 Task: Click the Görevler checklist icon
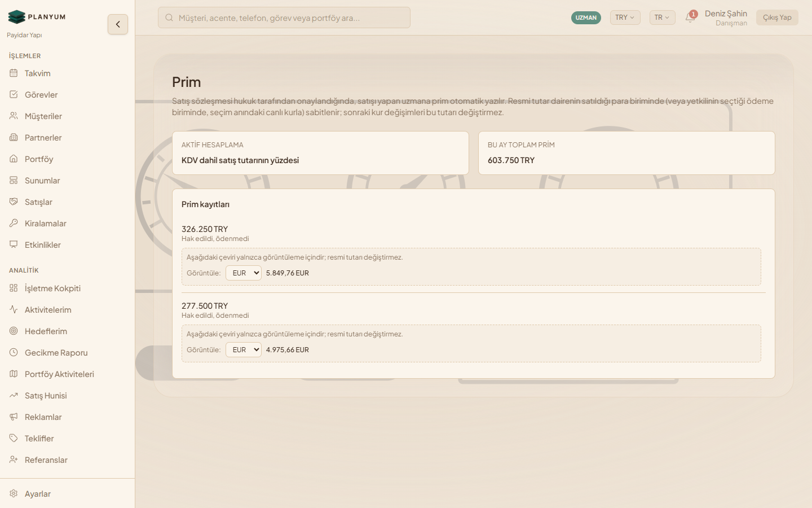point(14,95)
